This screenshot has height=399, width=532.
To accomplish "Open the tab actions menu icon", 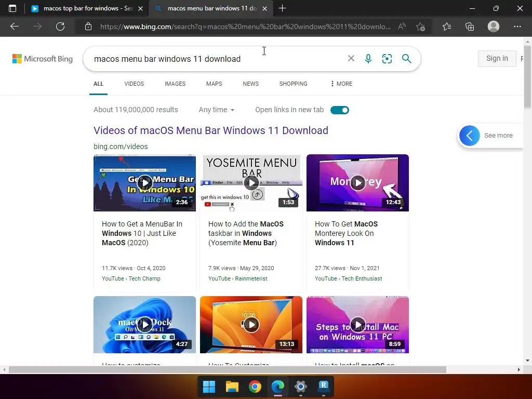I will click(x=12, y=8).
